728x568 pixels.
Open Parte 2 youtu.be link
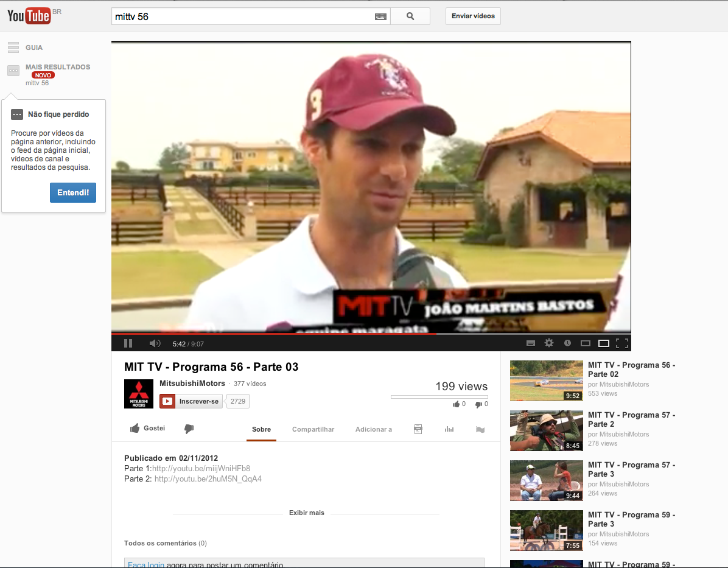click(x=208, y=479)
